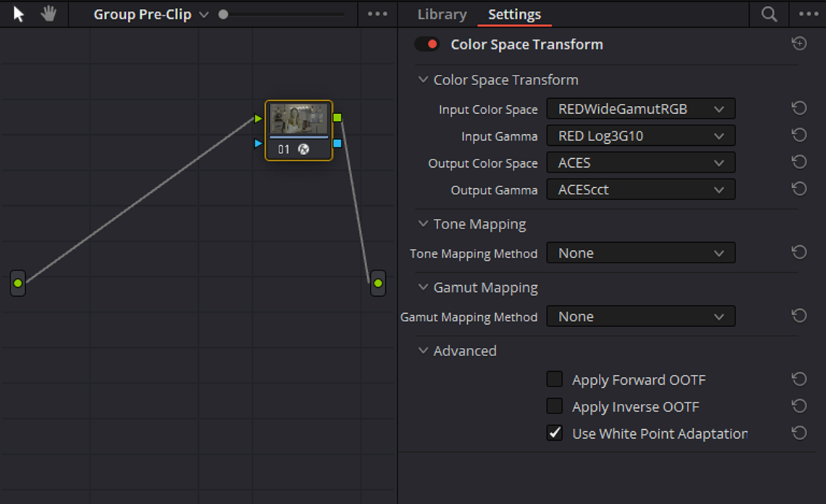826x504 pixels.
Task: Switch to the Library tab
Action: (x=442, y=14)
